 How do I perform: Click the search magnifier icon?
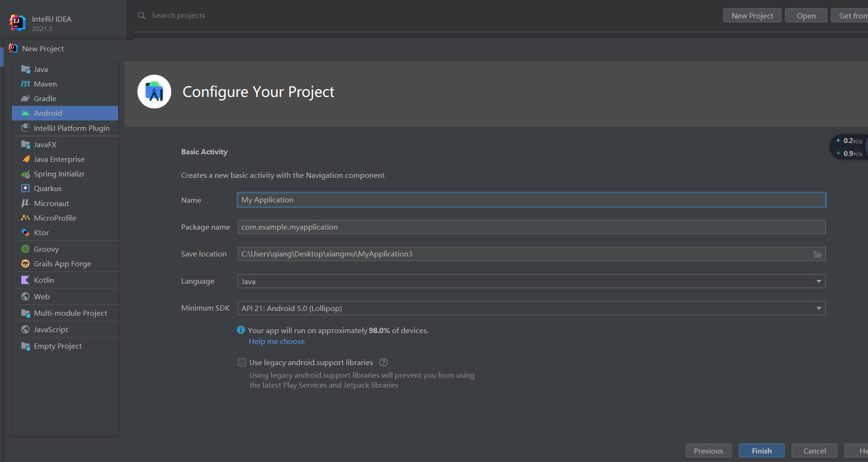pos(141,16)
